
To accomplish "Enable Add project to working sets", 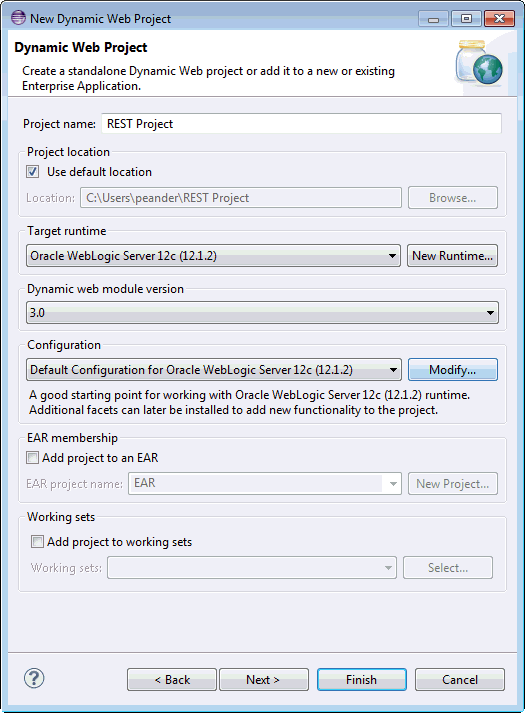I will (x=37, y=542).
